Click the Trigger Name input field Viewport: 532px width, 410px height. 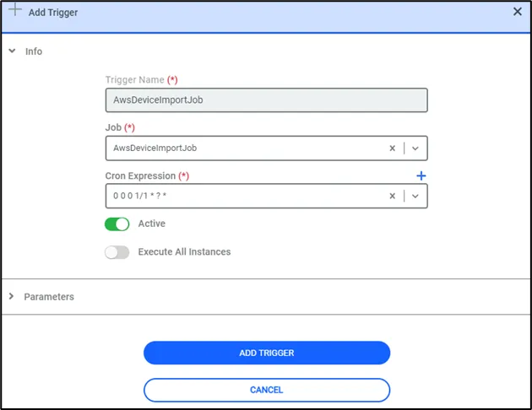point(266,100)
